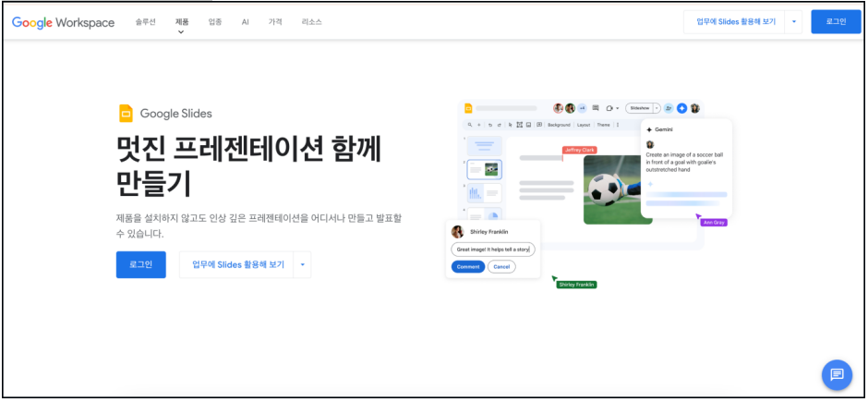Click the Slideshow button in the illustration
Image resolution: width=868 pixels, height=402 pixels.
point(639,108)
